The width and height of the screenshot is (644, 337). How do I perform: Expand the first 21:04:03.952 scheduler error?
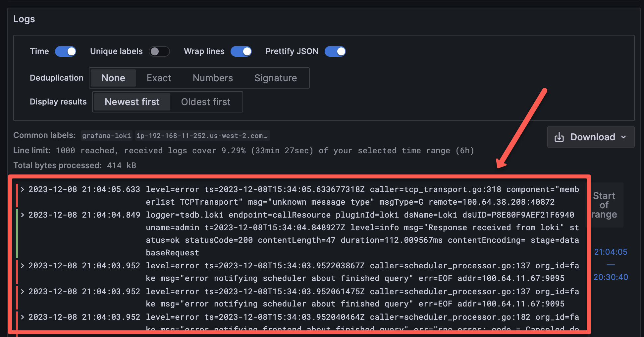coord(22,265)
